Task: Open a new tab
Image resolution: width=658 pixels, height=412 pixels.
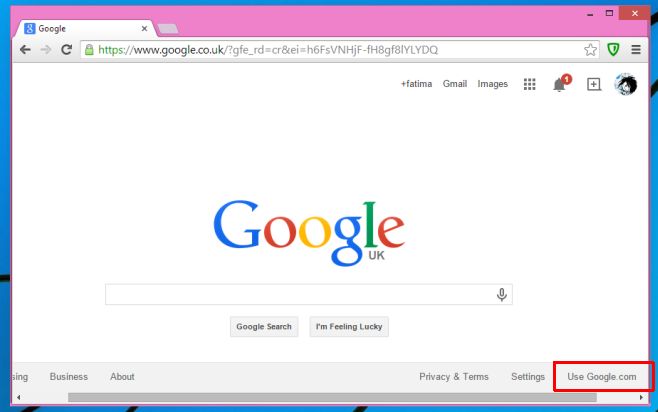Action: 167,29
